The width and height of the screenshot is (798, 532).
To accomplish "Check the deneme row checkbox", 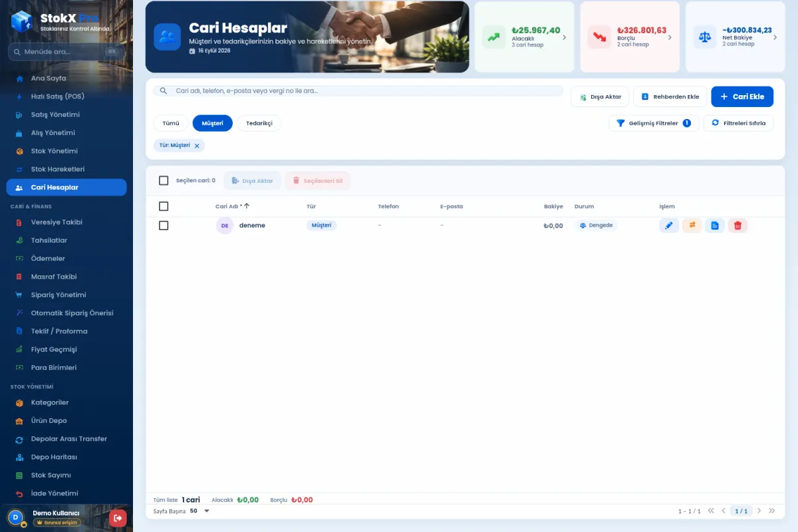I will tap(164, 225).
